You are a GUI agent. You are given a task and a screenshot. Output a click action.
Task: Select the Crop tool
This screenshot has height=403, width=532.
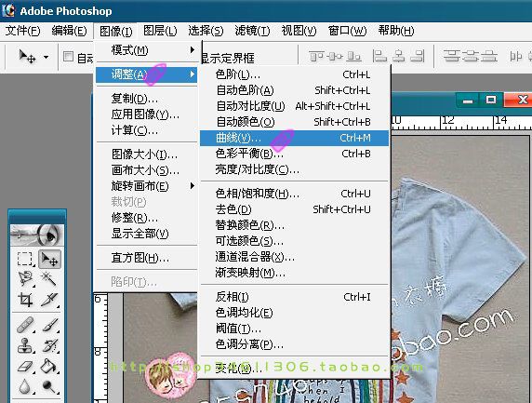pos(25,300)
